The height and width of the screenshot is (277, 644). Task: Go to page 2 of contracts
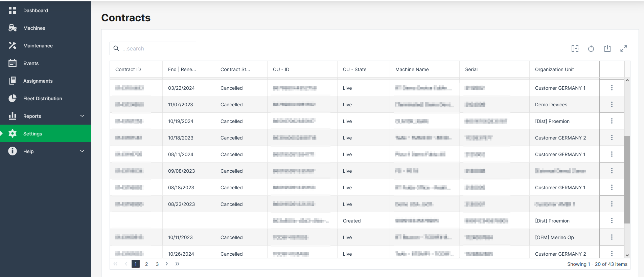tap(146, 264)
